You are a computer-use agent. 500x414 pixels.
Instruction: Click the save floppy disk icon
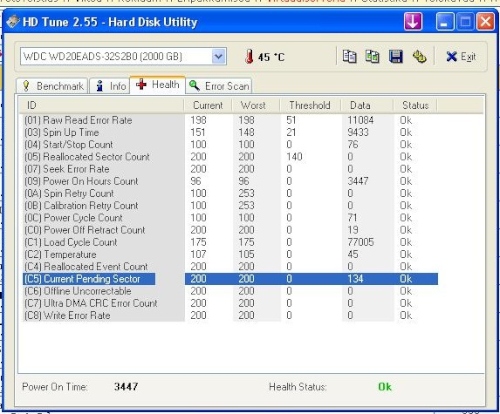(x=396, y=57)
